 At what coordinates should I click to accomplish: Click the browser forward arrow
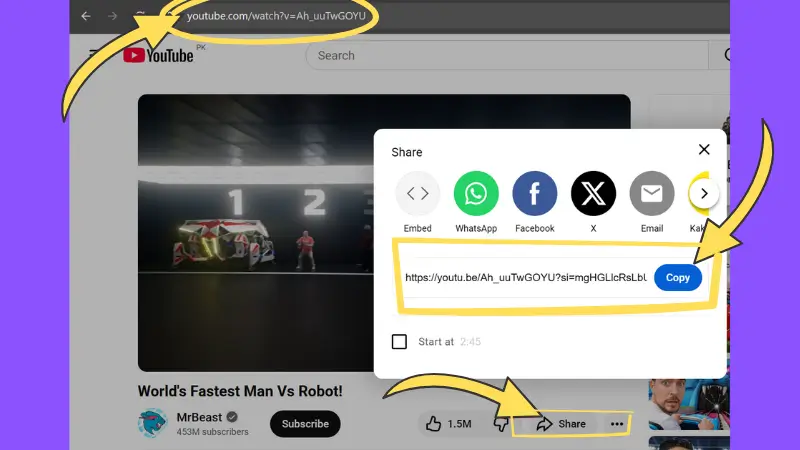tap(111, 17)
